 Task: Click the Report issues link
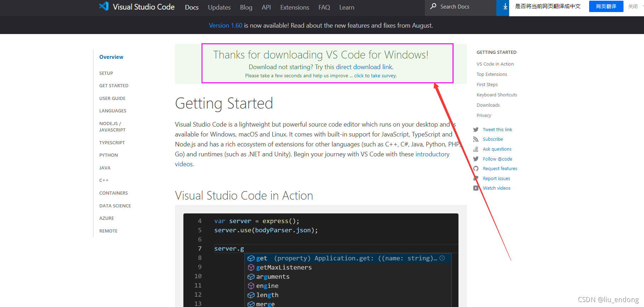coord(496,179)
